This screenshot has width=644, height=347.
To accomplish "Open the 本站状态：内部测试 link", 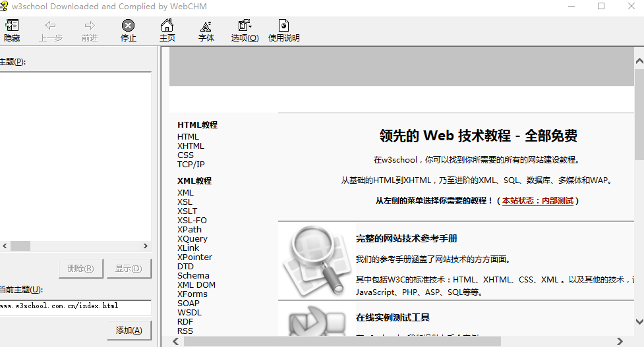I will (537, 201).
